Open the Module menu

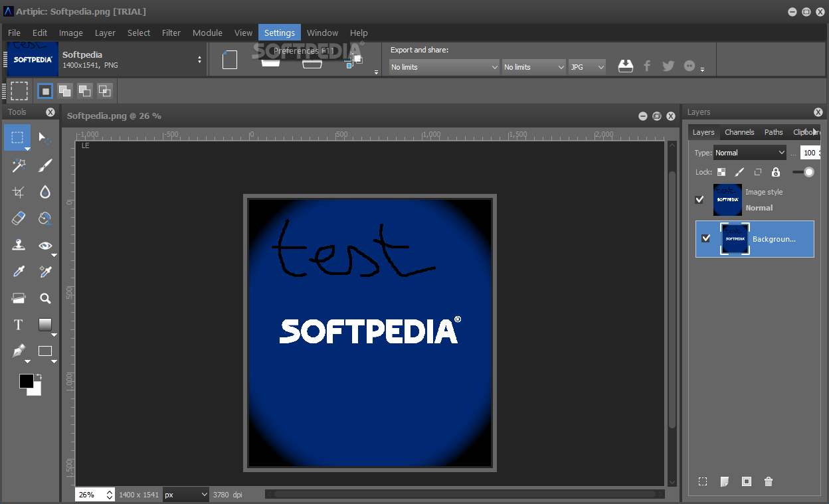point(207,33)
